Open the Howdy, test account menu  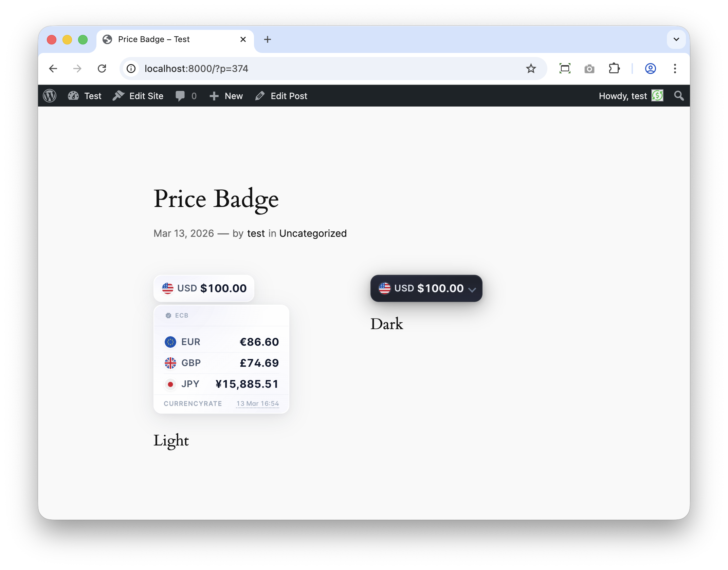(x=622, y=96)
